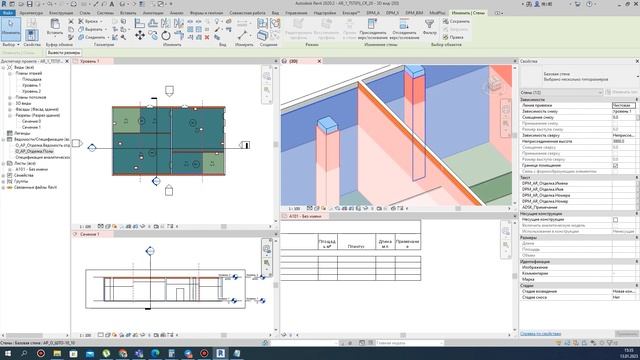Viewport: 640px width, 360px height.
Task: Close the Диспетчер проекта panel
Action: click(x=67, y=61)
